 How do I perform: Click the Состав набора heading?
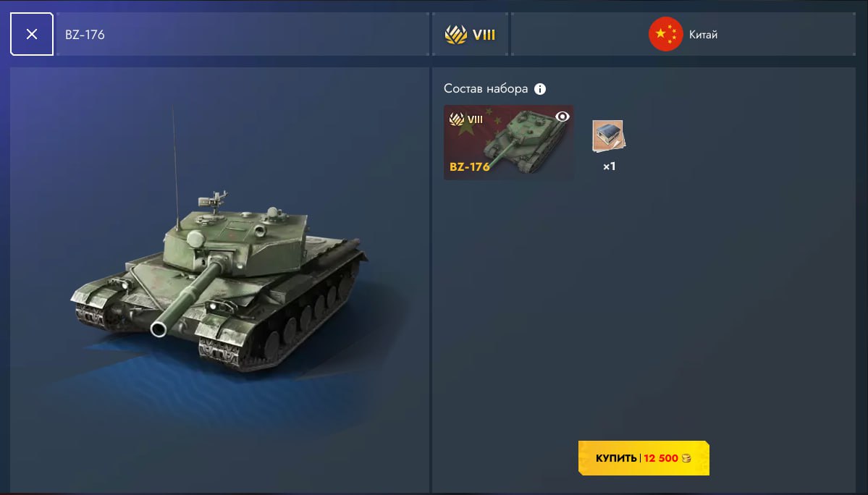(x=486, y=88)
